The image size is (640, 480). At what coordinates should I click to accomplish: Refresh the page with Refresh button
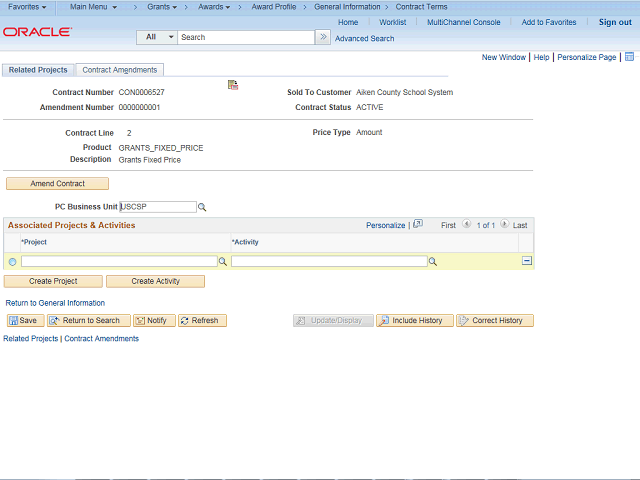(202, 321)
